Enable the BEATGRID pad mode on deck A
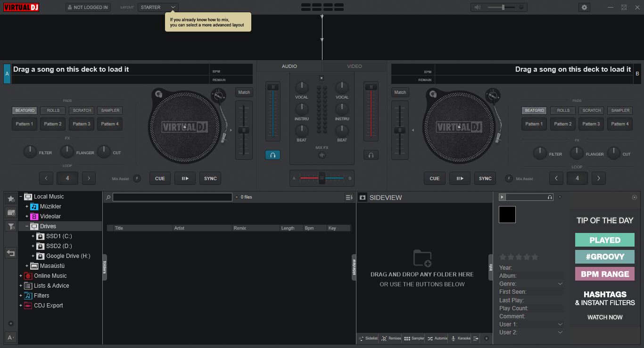Screen dimensions: 644x348 (25, 110)
